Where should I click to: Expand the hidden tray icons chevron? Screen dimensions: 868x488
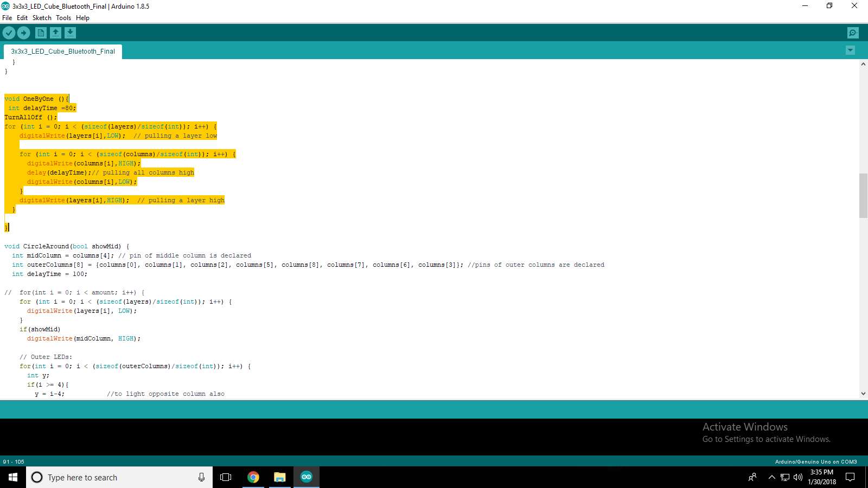click(x=771, y=477)
